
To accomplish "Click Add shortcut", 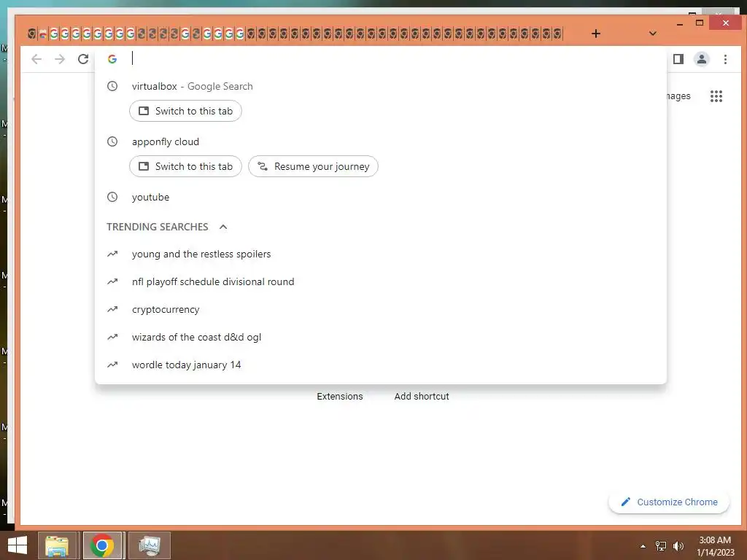I will coord(422,396).
